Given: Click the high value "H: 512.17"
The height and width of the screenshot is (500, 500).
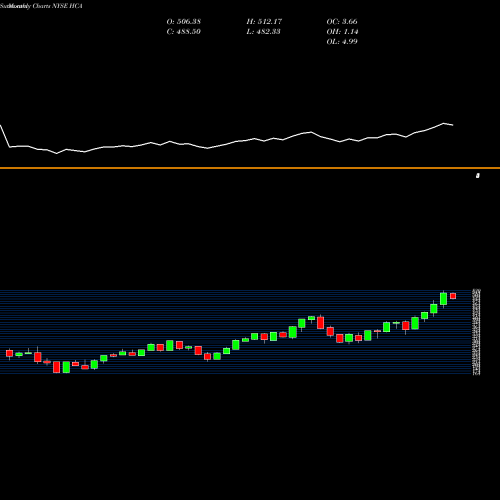Looking at the screenshot, I should pos(264,21).
